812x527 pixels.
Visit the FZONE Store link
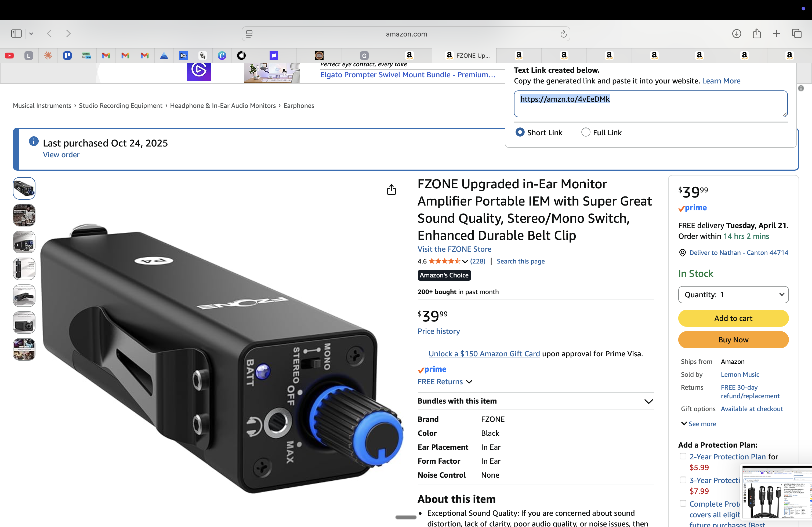(x=454, y=249)
